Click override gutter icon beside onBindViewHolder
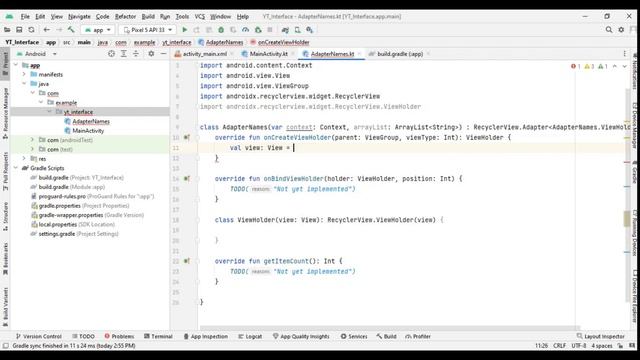 click(187, 179)
